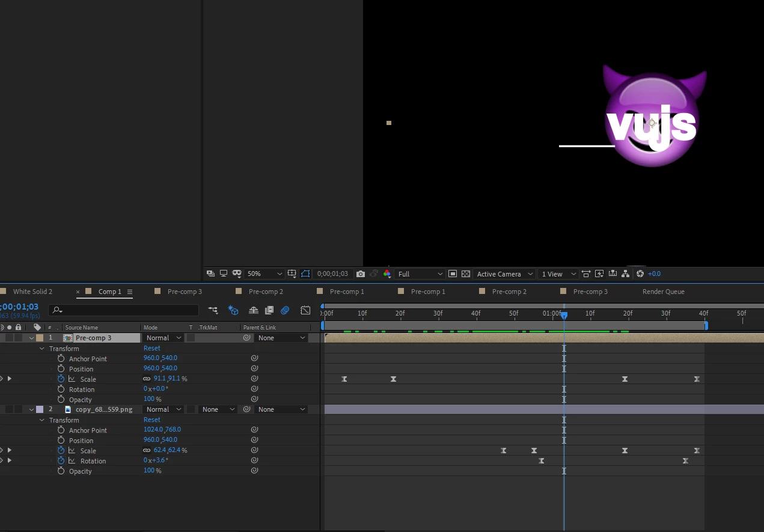Screen dimensions: 764x532
Task: Toggle Position stopwatch on Pre-comp 3
Action: point(61,368)
